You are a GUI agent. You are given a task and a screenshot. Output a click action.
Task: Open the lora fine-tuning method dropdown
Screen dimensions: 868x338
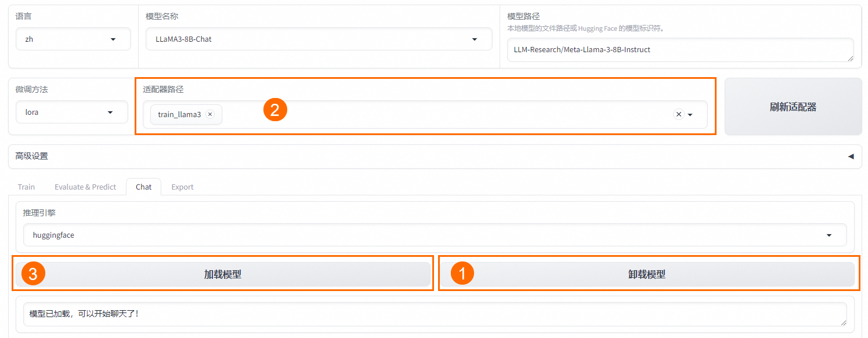(x=72, y=112)
